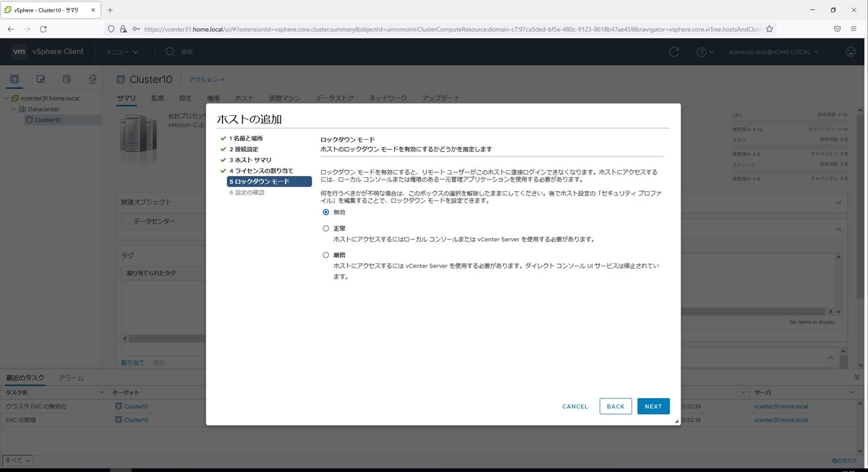Collapse the vcenter31.home.local tree node

tap(7, 98)
